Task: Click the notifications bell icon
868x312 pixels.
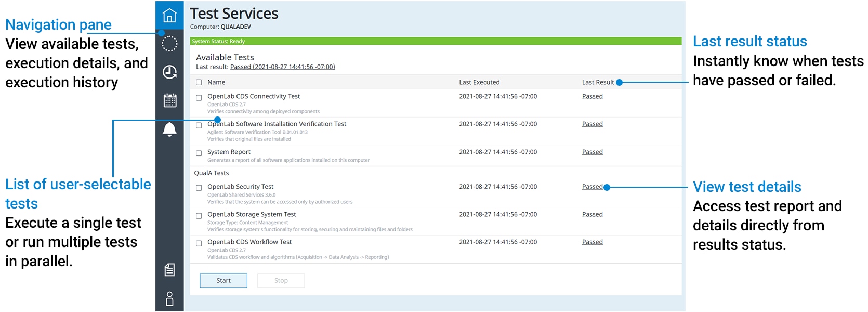Action: 169,129
